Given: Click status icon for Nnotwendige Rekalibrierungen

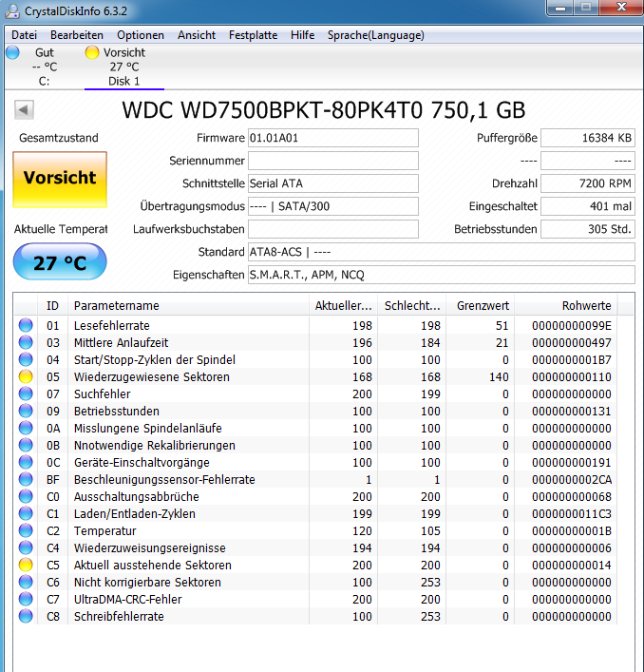Looking at the screenshot, I should (26, 445).
